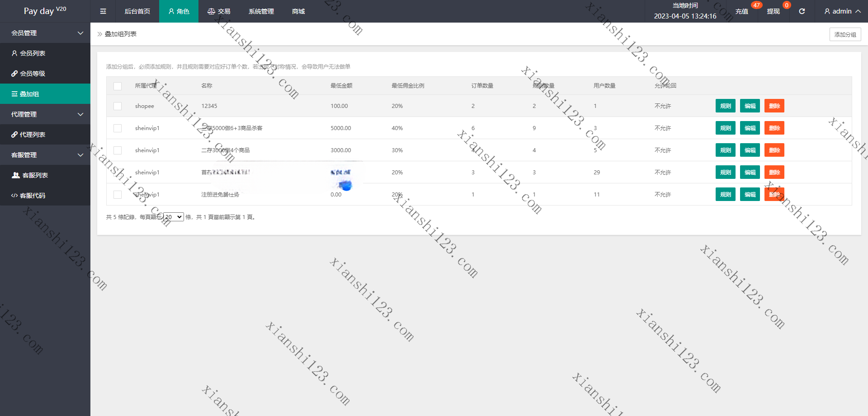Click the 代理列表 link icon
This screenshot has width=868, height=416.
pyautogui.click(x=14, y=135)
